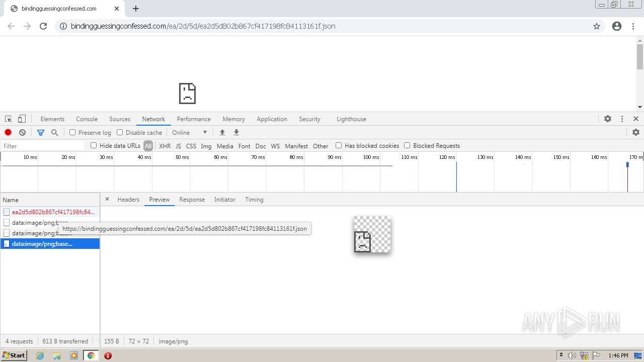This screenshot has width=644, height=362.
Task: Filter requests by All types
Action: [148, 146]
